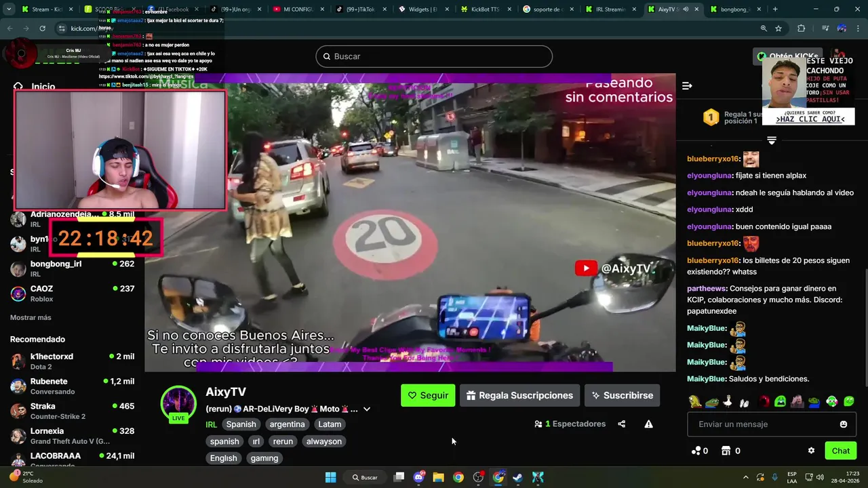Switch to the MI CONFIGU YouTube tab
Screen dimensions: 868x488
pyautogui.click(x=297, y=9)
